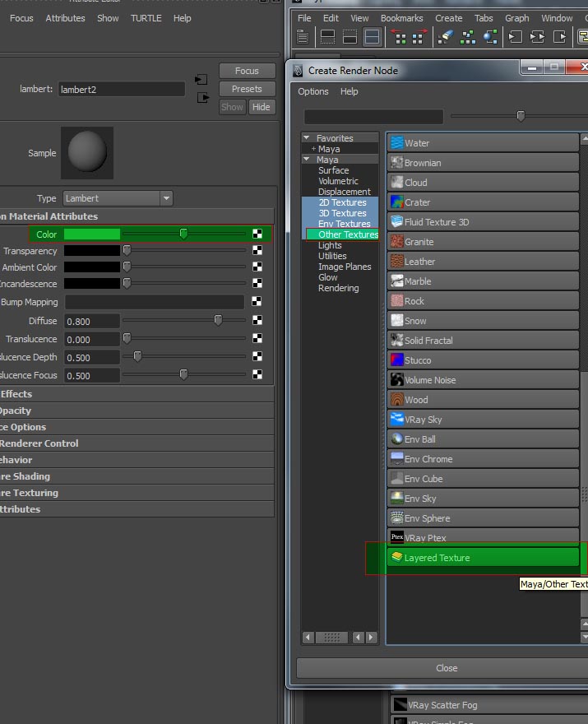Click the Water texture icon
This screenshot has height=724, width=588.
tap(397, 142)
